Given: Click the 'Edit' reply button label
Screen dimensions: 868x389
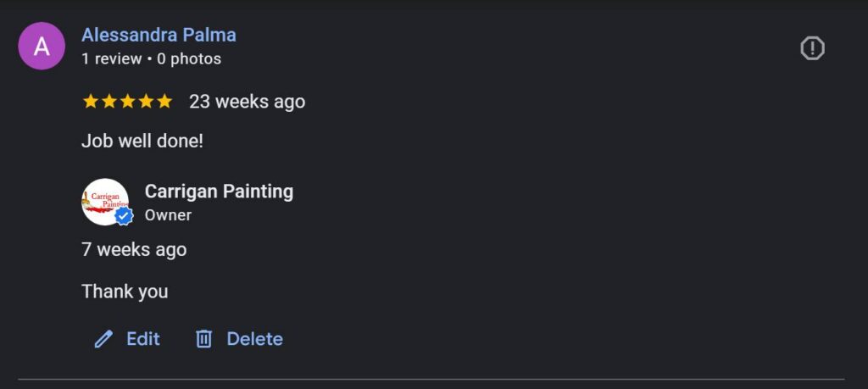Looking at the screenshot, I should 143,339.
